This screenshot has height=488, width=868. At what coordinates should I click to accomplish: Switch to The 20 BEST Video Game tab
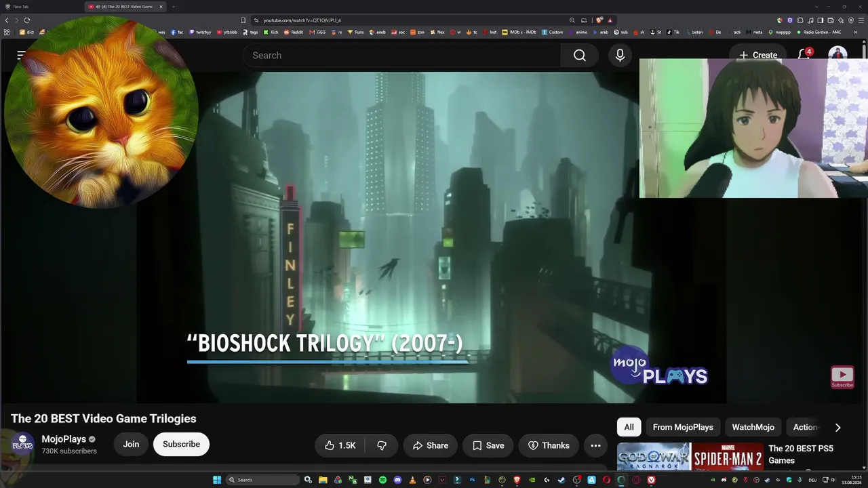tap(125, 6)
